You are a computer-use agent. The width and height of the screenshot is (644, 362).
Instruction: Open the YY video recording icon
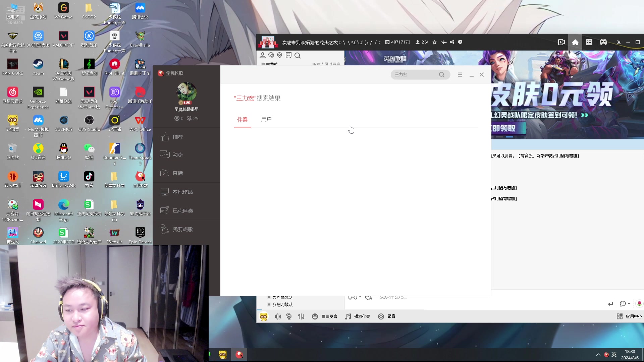561,42
